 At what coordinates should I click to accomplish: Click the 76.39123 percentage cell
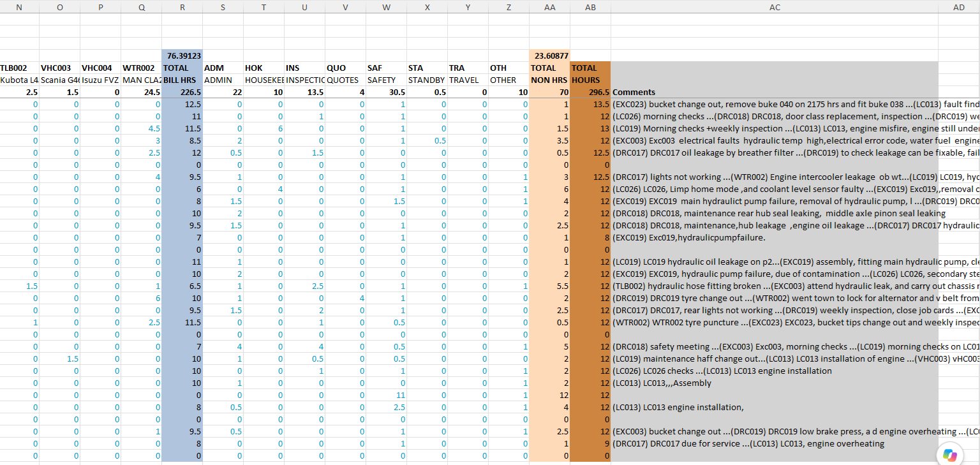click(182, 55)
